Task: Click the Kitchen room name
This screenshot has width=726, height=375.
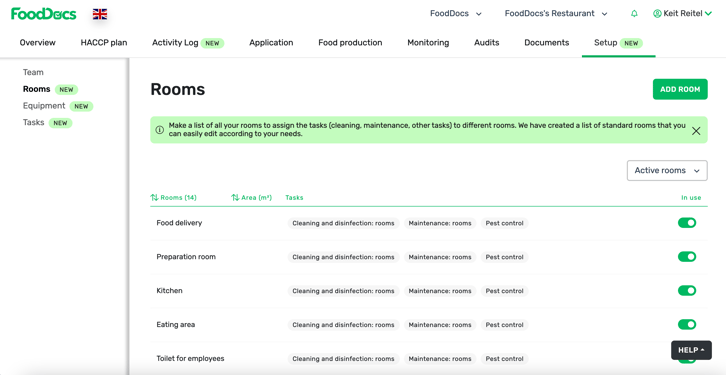Action: [169, 291]
